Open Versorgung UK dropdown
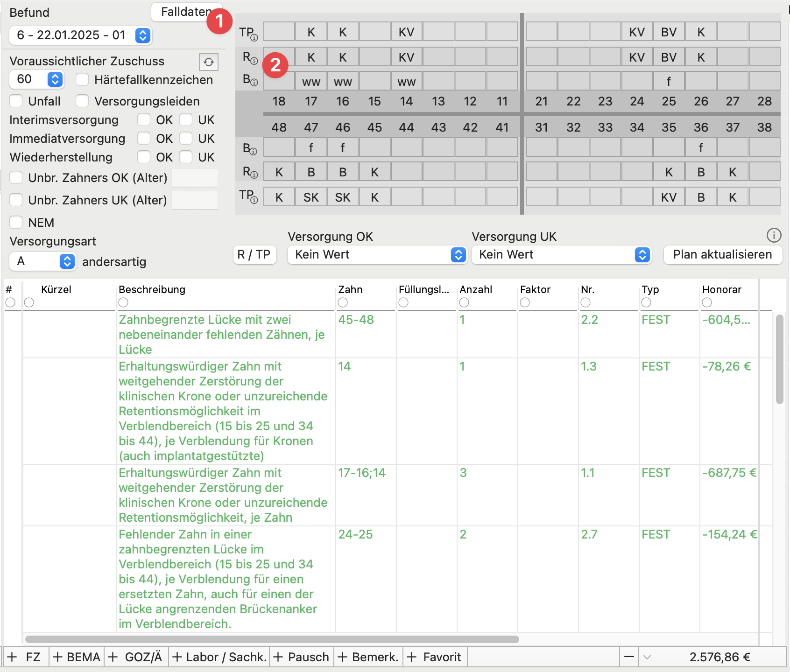This screenshot has height=672, width=790. click(561, 255)
